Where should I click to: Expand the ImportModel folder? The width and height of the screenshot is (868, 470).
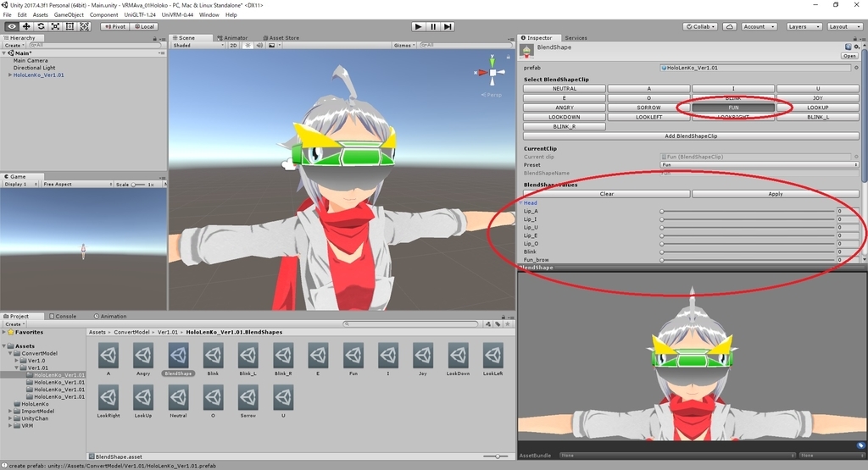[10, 412]
